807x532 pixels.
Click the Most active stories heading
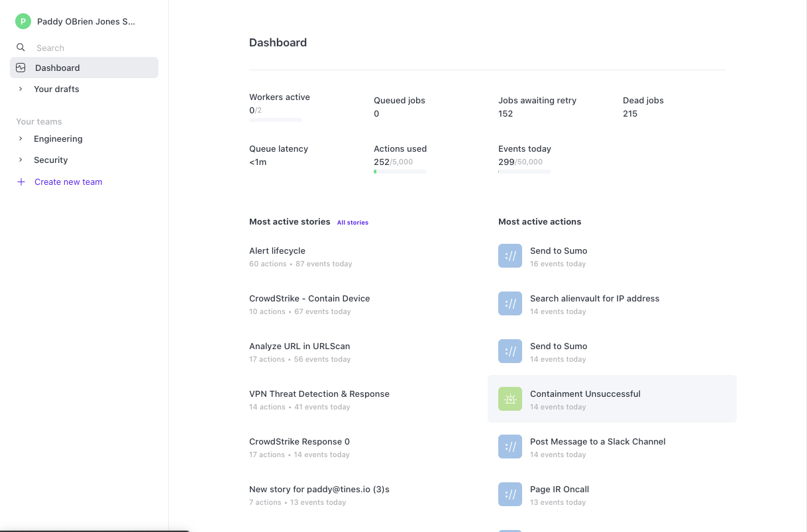tap(290, 221)
